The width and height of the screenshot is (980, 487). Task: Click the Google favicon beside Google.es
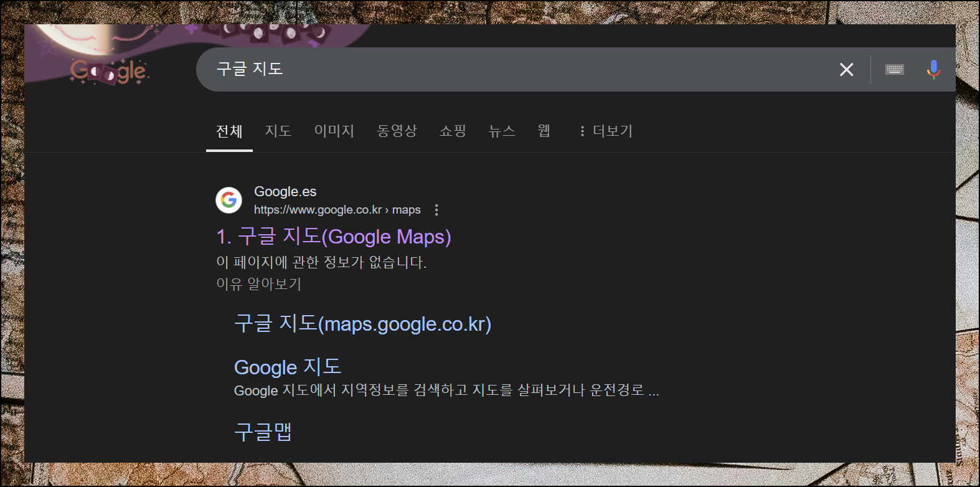coord(229,200)
